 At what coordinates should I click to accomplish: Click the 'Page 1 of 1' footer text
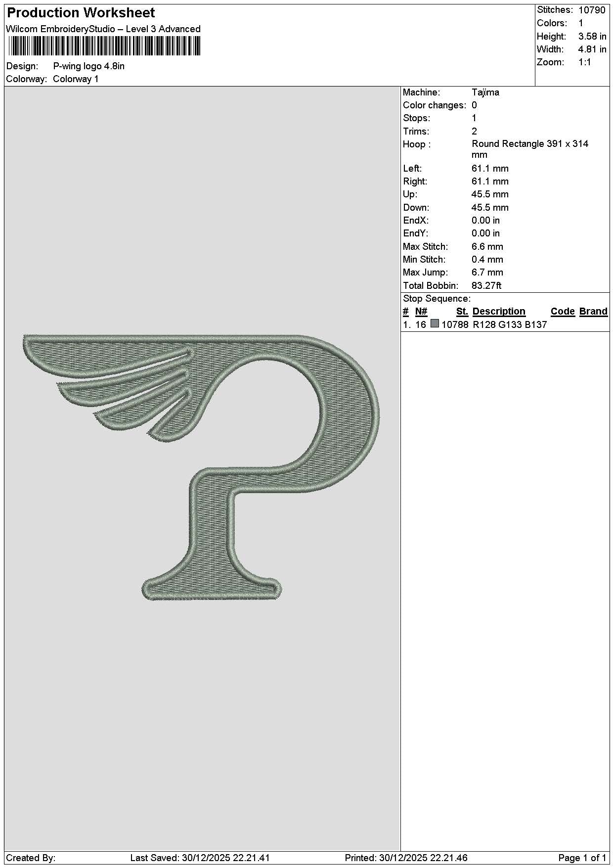click(582, 858)
